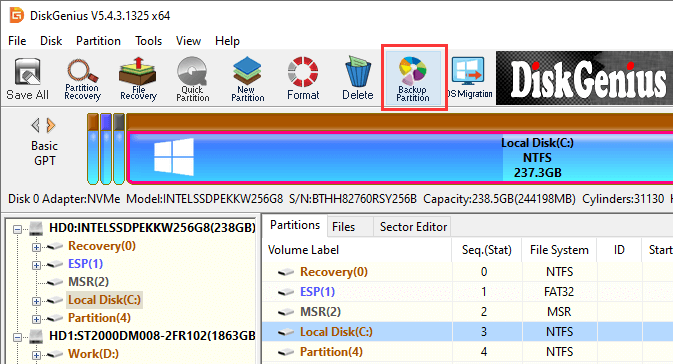
Task: Open the Quick Partition tool
Action: (193, 79)
